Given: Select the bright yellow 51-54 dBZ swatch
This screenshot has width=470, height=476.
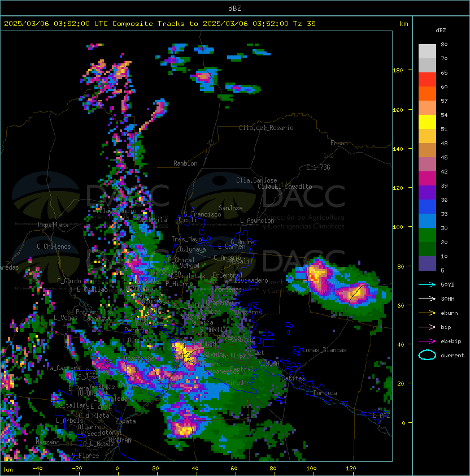Looking at the screenshot, I should [427, 122].
